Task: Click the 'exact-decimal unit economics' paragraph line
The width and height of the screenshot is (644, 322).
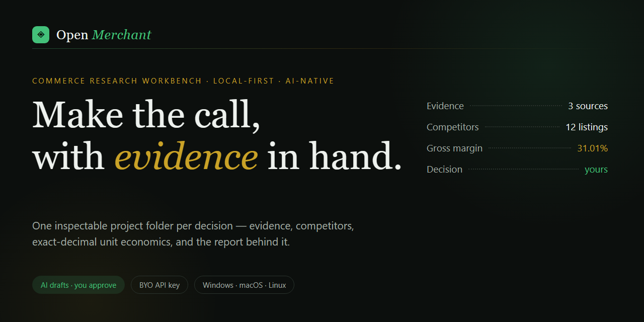Action: coord(161,242)
